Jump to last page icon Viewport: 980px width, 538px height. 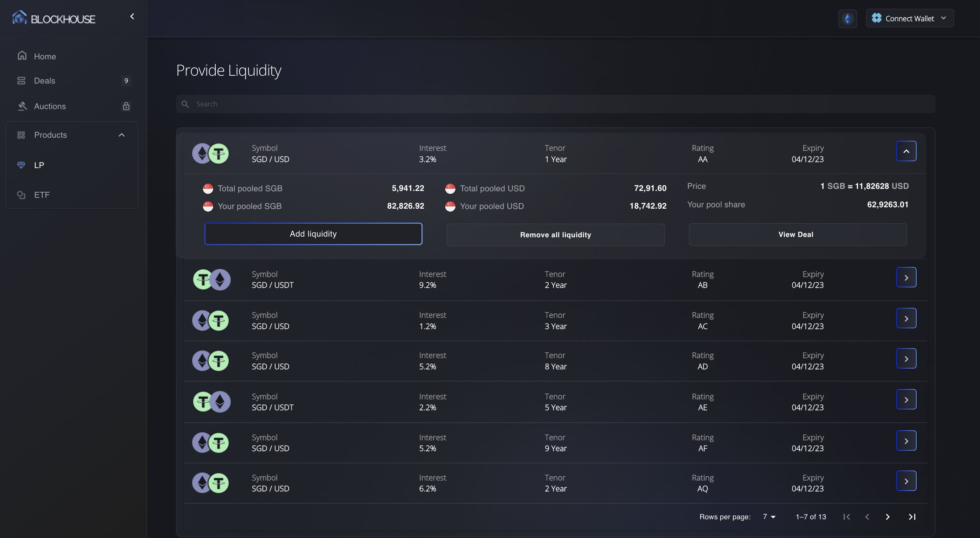click(x=912, y=517)
